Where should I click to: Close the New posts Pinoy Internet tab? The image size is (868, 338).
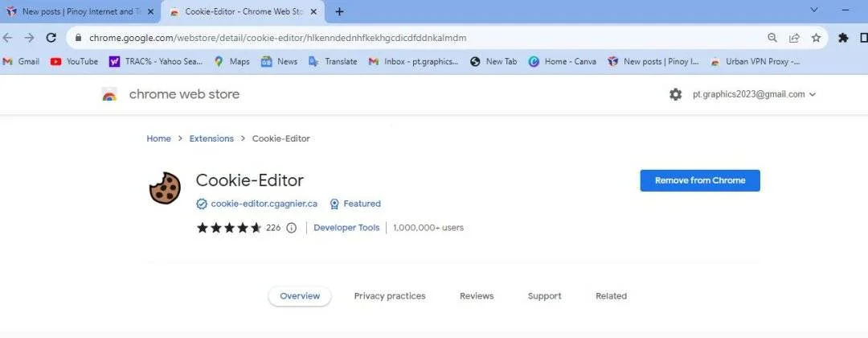(x=150, y=11)
